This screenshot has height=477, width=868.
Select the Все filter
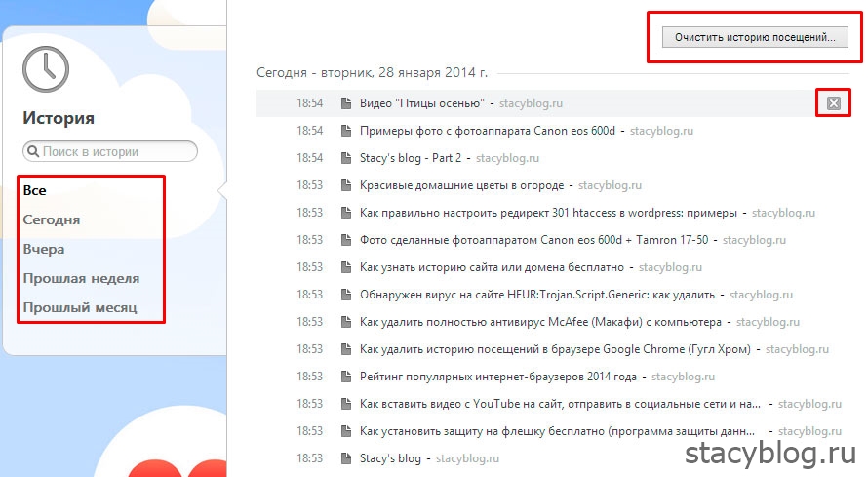[34, 190]
